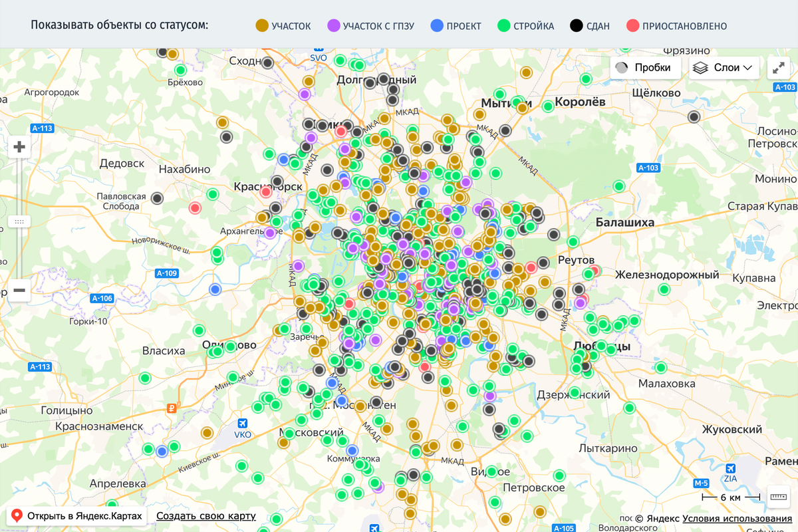Toggle the УЧАСТОК status filter
The image size is (798, 532).
pyautogui.click(x=283, y=26)
